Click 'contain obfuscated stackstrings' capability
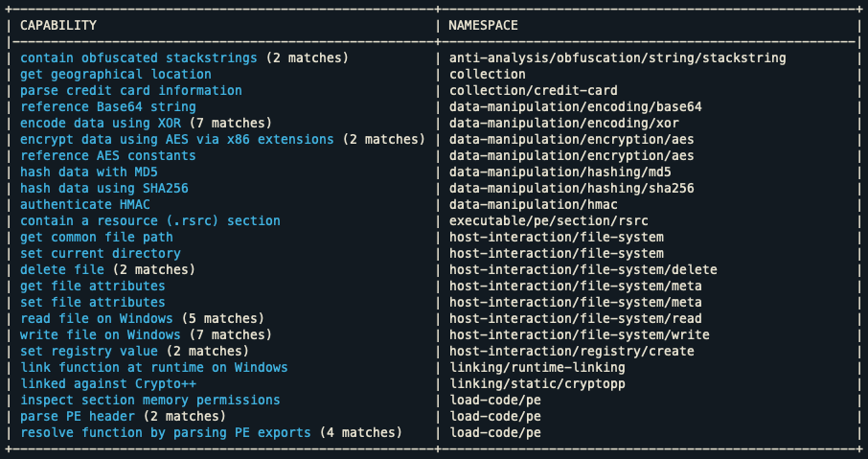 click(x=138, y=57)
